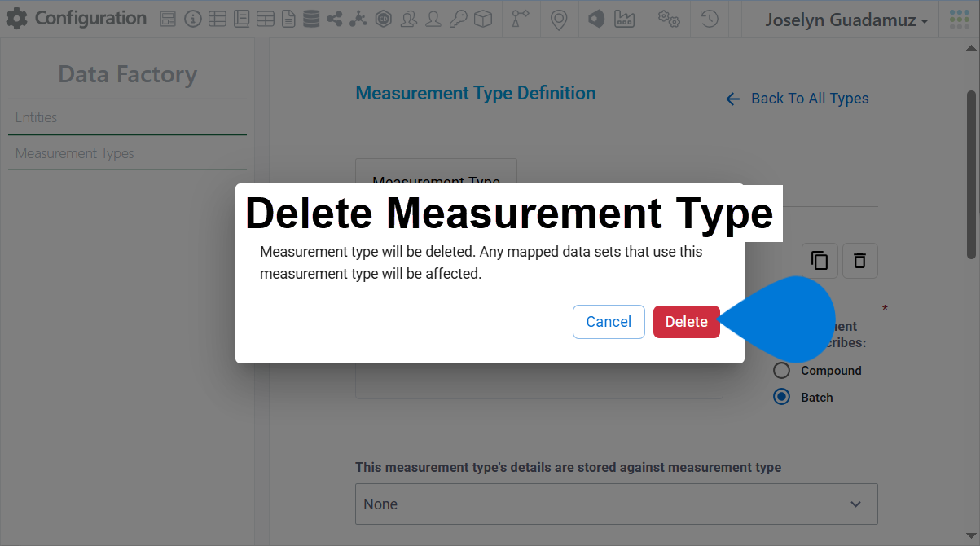
Task: Click the hexagon CD icon
Action: pos(384,20)
